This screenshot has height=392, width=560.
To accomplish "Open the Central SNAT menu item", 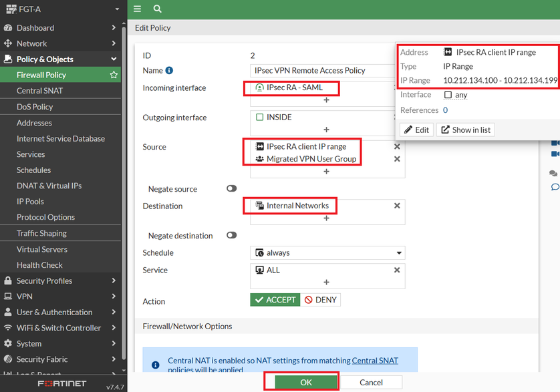I will click(60, 91).
